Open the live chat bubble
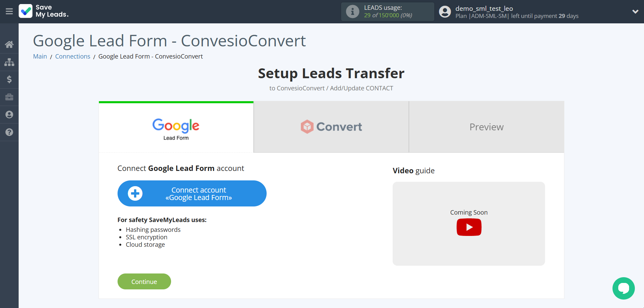Viewport: 644px width, 308px height. (623, 288)
